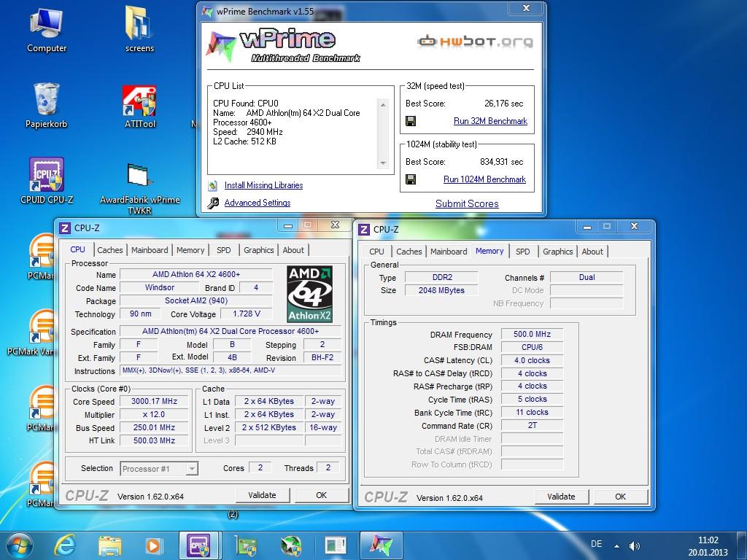The image size is (747, 560).
Task: Open AwardFabrik wPrime TWKR shortcut
Action: (139, 188)
